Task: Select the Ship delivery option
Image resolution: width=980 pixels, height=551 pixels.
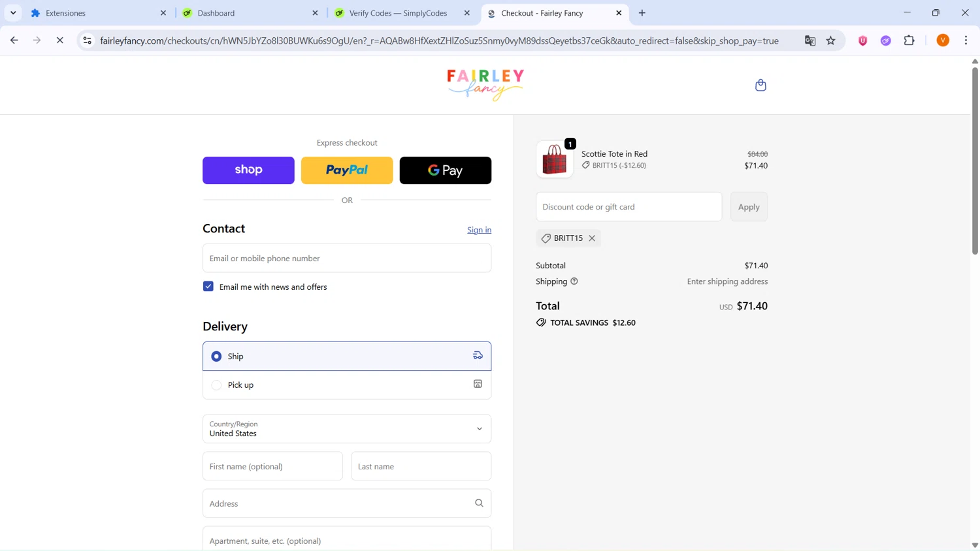Action: tap(347, 356)
